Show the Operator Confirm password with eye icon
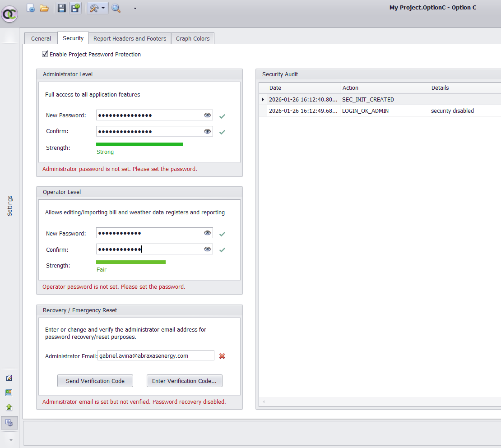 [207, 249]
